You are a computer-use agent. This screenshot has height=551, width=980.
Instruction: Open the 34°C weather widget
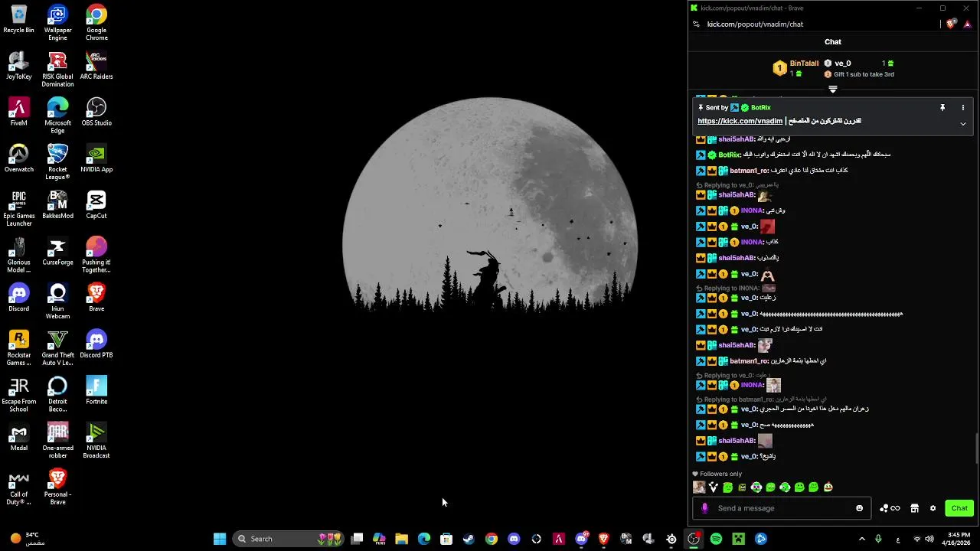[28, 539]
